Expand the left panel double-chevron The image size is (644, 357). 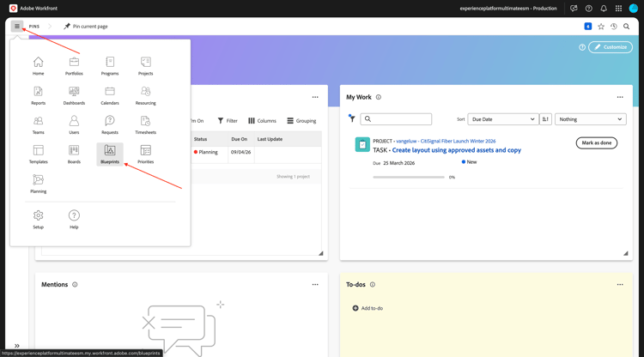pos(17,346)
